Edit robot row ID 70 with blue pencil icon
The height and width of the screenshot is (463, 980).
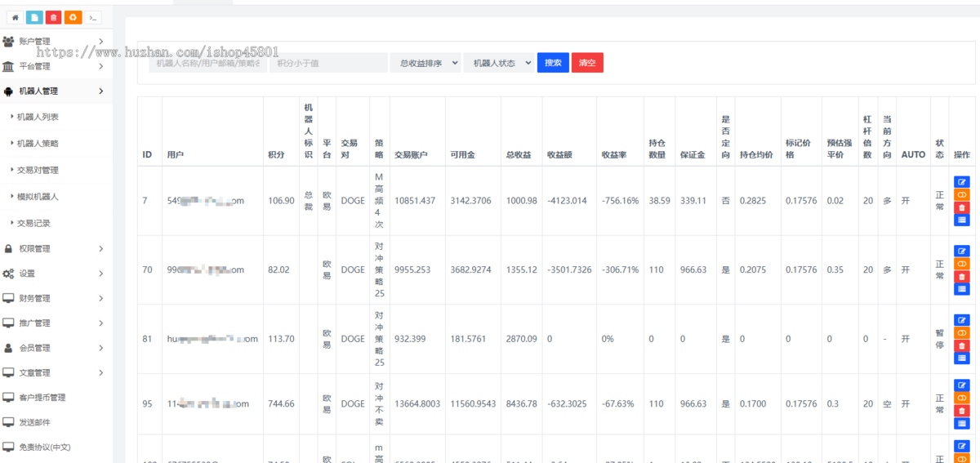pos(961,251)
